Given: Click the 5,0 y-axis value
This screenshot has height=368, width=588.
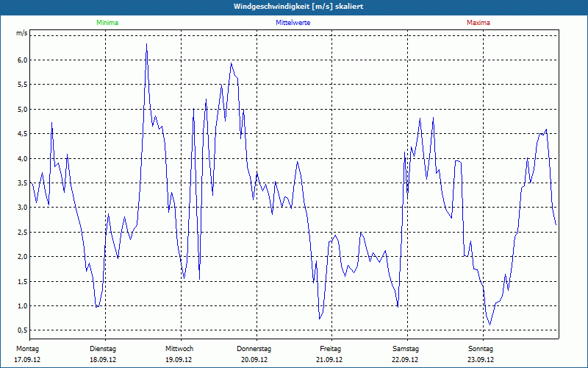Looking at the screenshot, I should click(x=22, y=109).
